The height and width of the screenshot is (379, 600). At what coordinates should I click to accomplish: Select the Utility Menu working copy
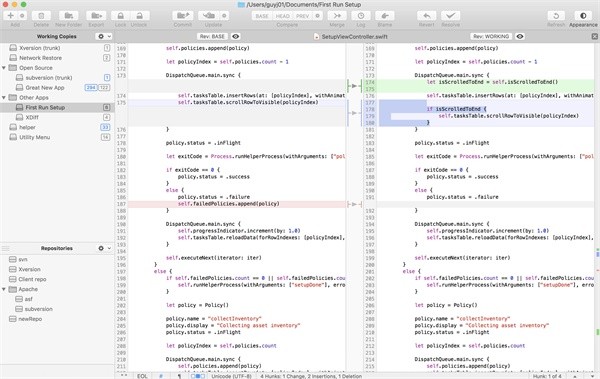coord(57,137)
